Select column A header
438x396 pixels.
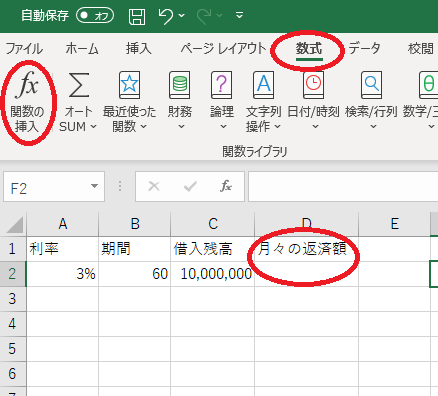(63, 224)
